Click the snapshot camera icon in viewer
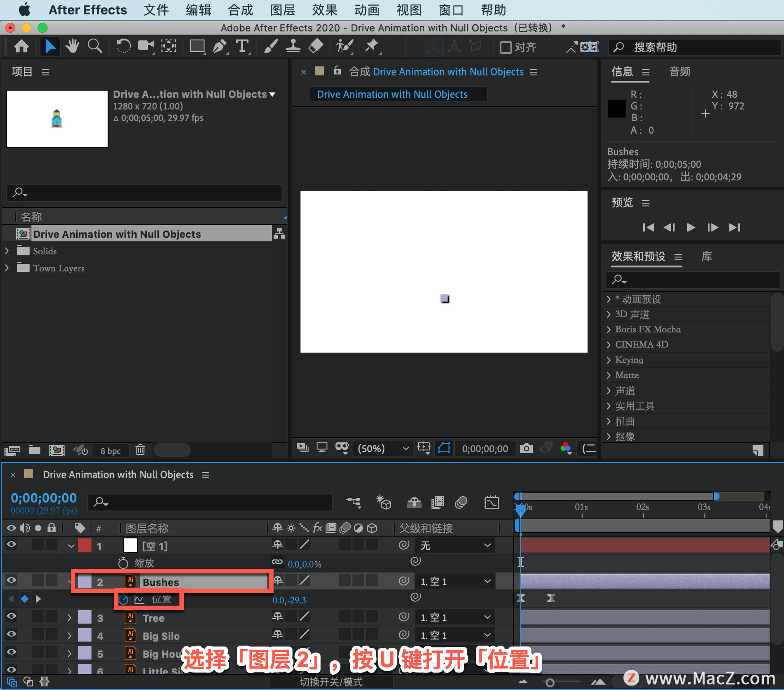Screen dimensions: 784x690 pyautogui.click(x=527, y=448)
